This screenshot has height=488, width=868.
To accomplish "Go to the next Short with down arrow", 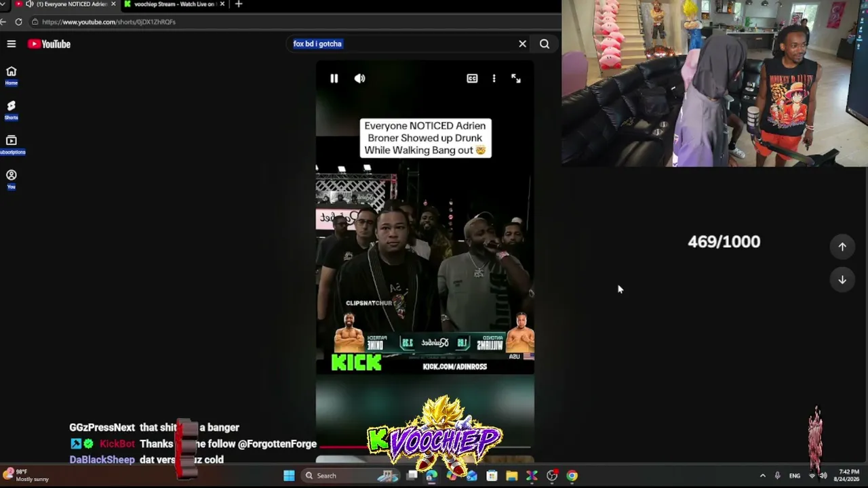I will (x=842, y=279).
